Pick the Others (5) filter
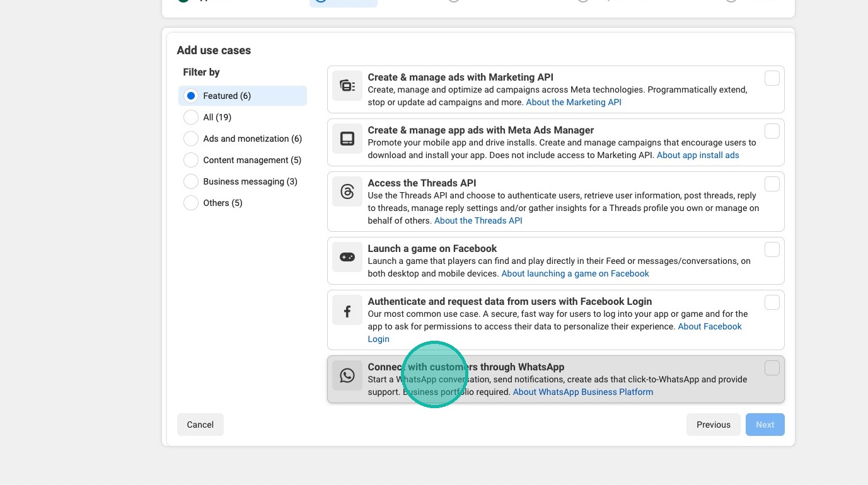Viewport: 868px width, 485px height. [x=191, y=203]
